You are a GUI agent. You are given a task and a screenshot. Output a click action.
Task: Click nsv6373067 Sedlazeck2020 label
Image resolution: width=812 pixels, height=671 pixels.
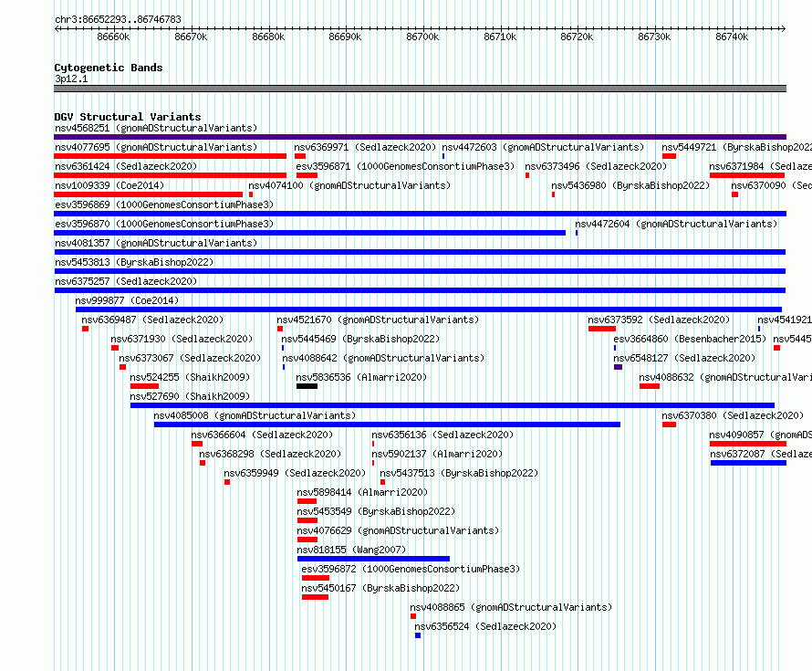tap(190, 358)
